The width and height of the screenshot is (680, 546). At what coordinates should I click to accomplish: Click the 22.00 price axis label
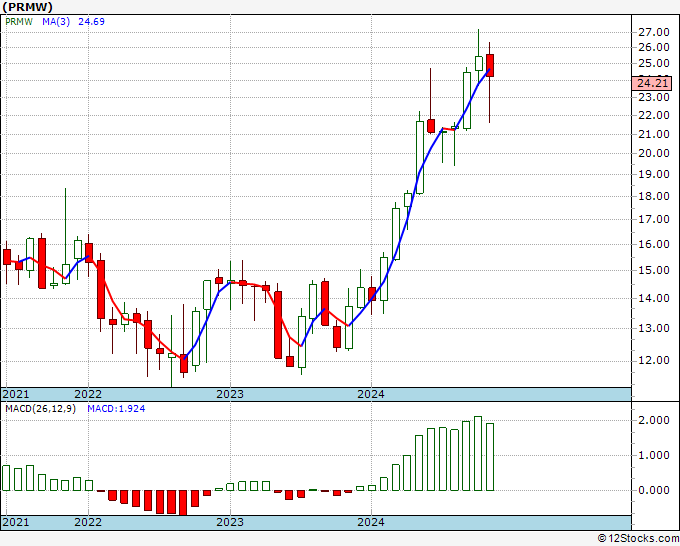654,115
